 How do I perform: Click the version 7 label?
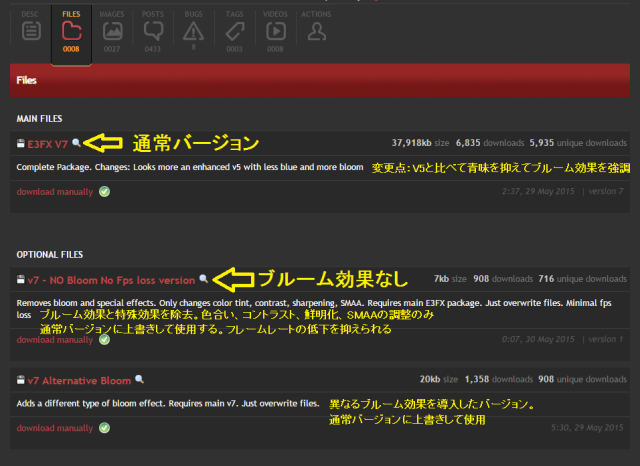[606, 191]
